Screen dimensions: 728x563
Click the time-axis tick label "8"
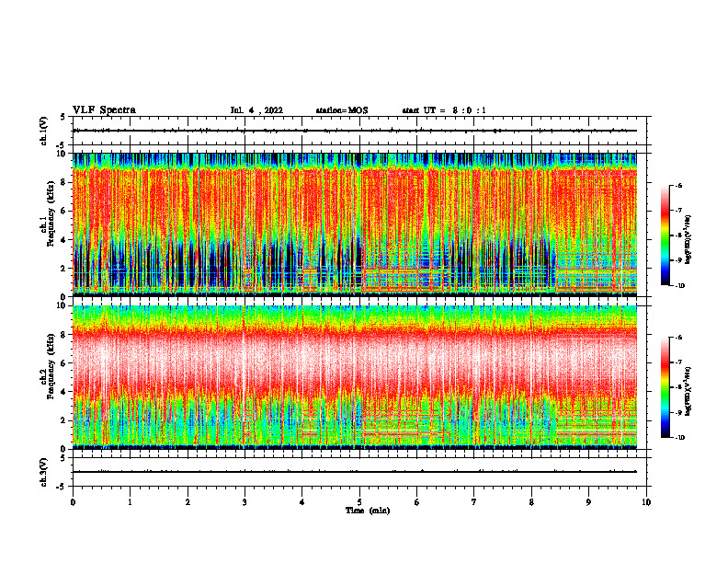[x=531, y=502]
